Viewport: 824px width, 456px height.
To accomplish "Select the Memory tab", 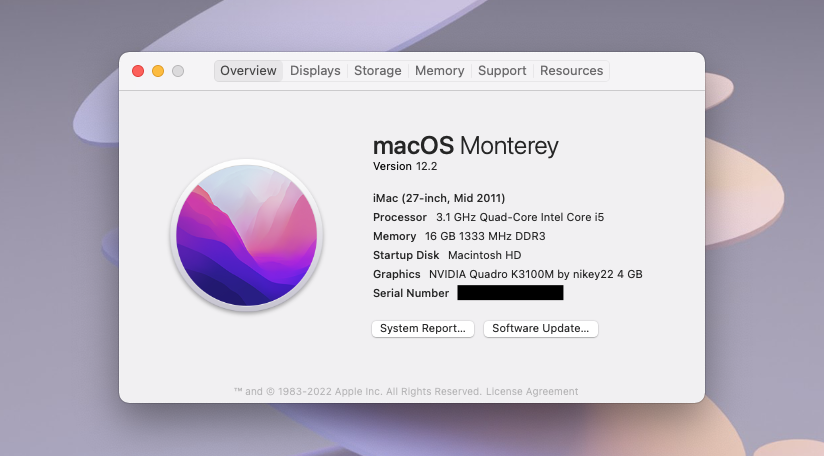I will 439,71.
